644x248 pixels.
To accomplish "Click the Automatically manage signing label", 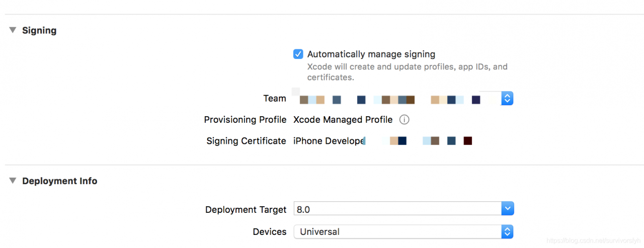I will pos(371,54).
